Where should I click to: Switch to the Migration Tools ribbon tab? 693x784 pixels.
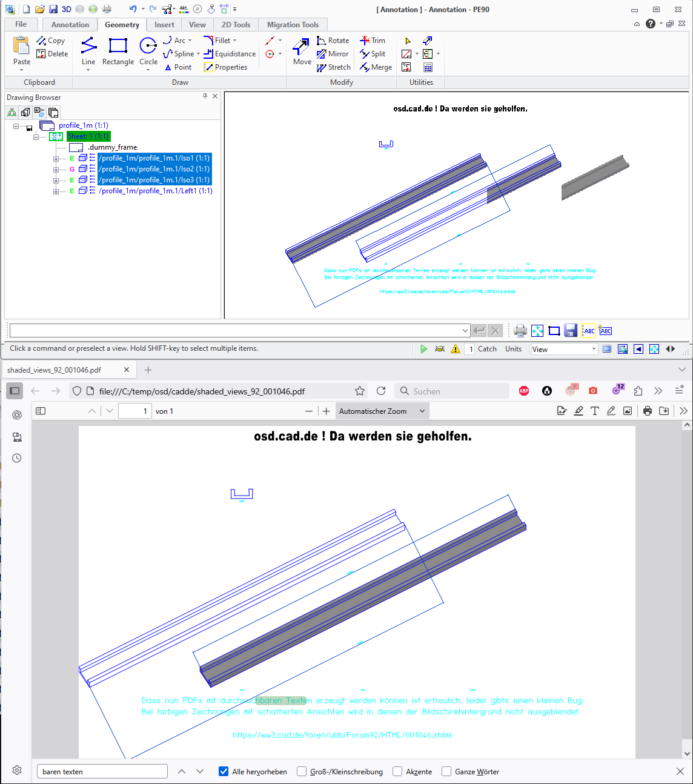click(x=293, y=25)
